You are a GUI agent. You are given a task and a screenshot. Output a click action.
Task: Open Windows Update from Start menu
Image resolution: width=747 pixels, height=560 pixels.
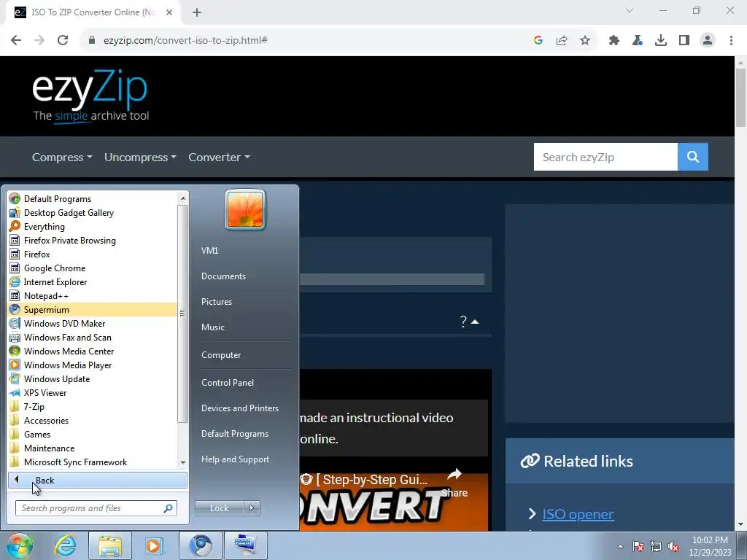pyautogui.click(x=93, y=378)
